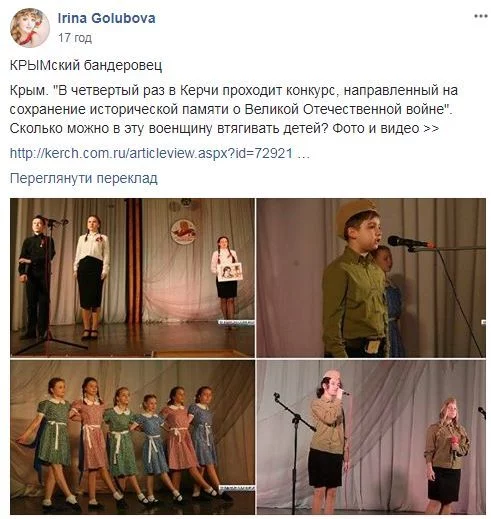Expand the truncated link ellipsis
491x519 pixels.
[x=303, y=154]
